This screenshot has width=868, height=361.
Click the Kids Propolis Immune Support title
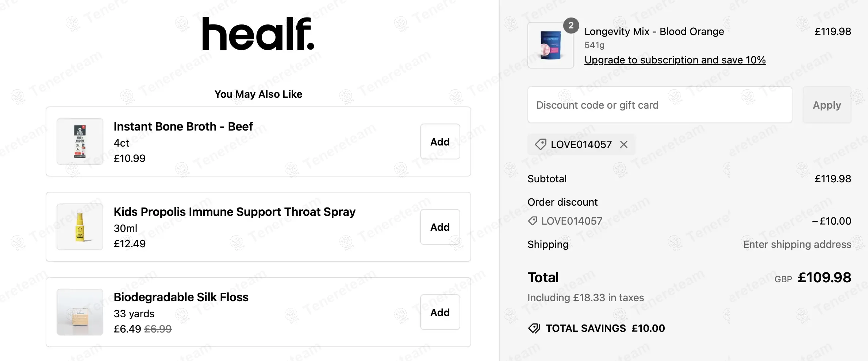(234, 212)
